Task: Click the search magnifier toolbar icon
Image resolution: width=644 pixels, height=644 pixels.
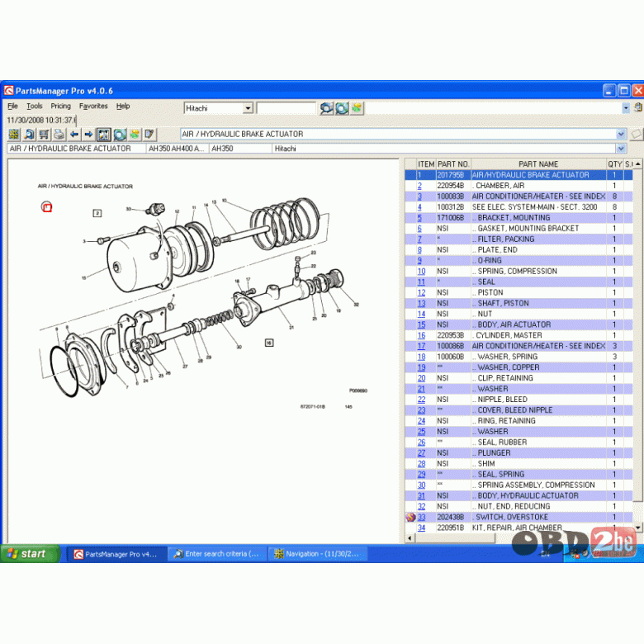Action: point(29,135)
